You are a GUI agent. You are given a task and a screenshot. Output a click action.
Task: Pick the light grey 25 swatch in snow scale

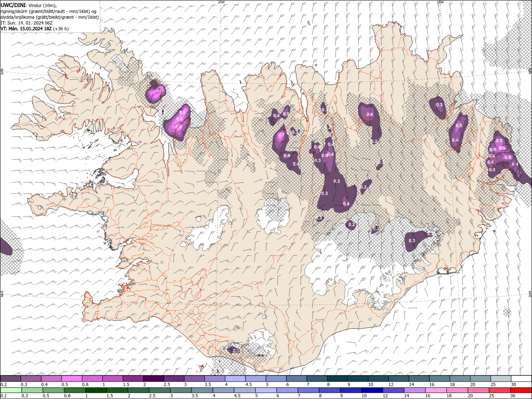(501, 379)
